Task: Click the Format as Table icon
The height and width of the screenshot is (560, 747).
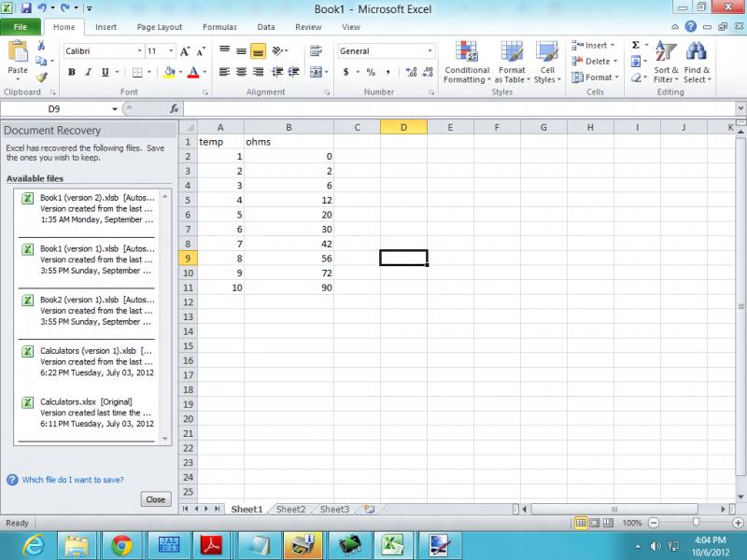Action: (x=512, y=62)
